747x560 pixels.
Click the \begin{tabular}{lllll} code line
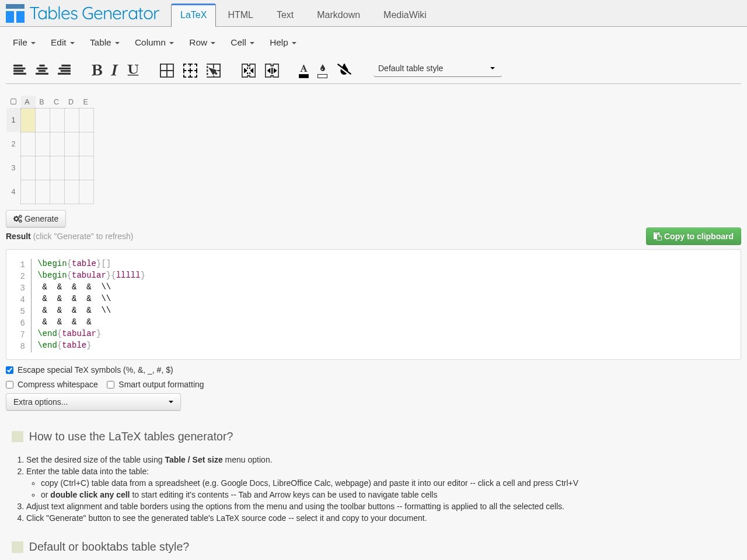(91, 275)
